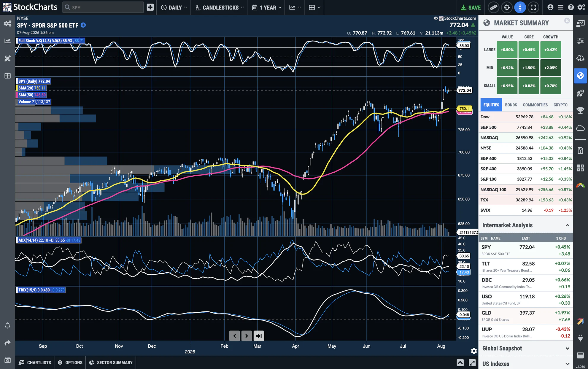This screenshot has height=369, width=588.
Task: Switch to the Bonds tab
Action: (x=511, y=105)
